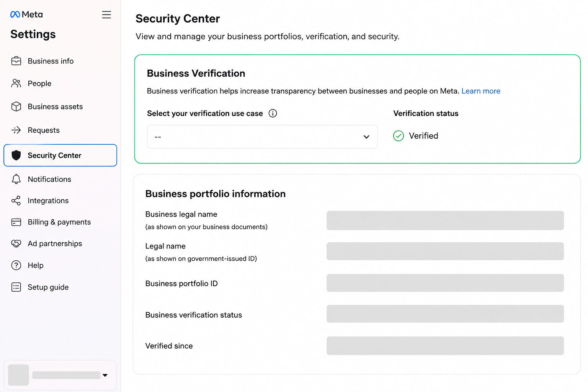Click the green Verified checkmark icon
Screen dimensions: 588x392
(399, 136)
